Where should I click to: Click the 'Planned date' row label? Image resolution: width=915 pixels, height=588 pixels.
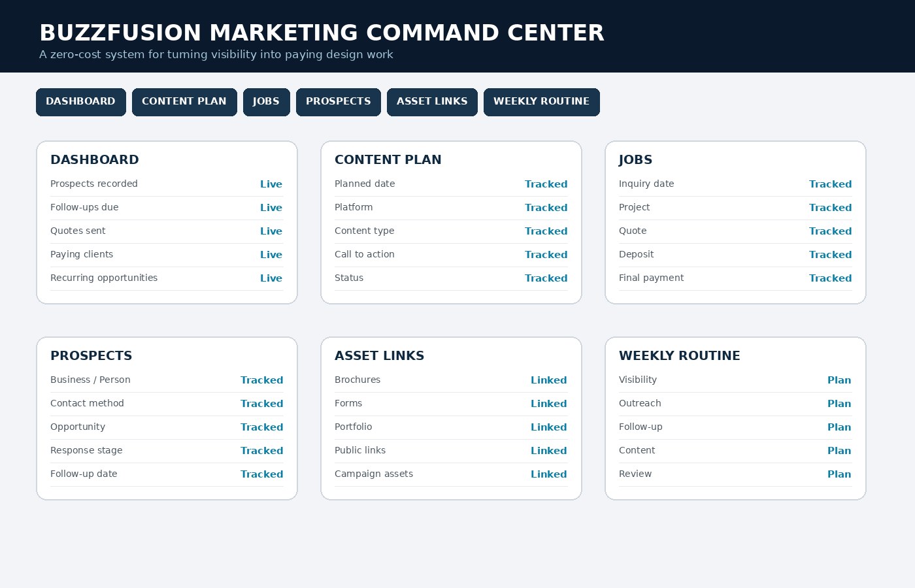click(x=365, y=184)
